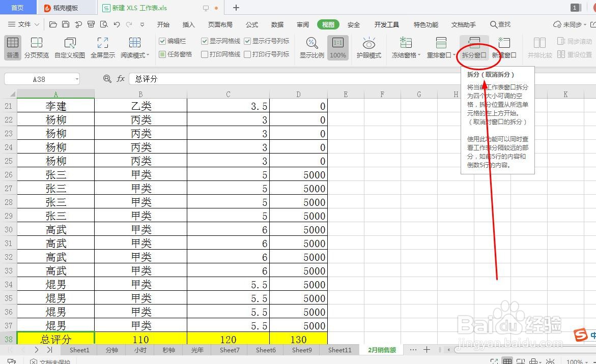Open the 开发工具 ribbon tab
The width and height of the screenshot is (596, 364).
point(387,24)
